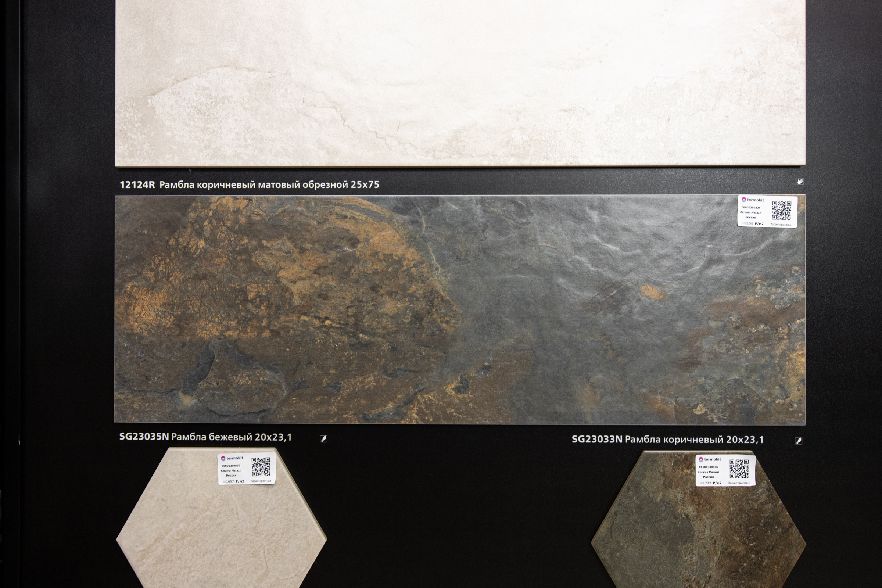The height and width of the screenshot is (588, 882).
Task: Click the QR code on the 00000380835 label
Action: [261, 467]
